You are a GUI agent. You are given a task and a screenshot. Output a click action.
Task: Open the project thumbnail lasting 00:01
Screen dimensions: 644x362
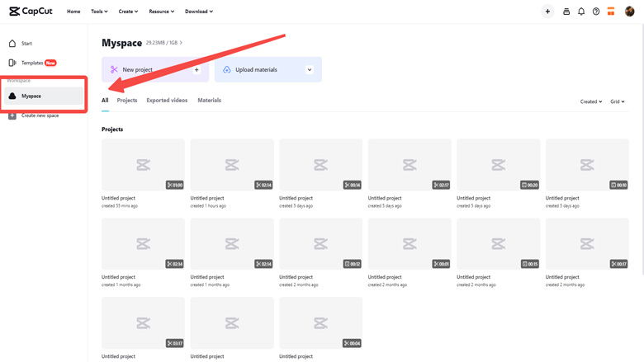[410, 244]
